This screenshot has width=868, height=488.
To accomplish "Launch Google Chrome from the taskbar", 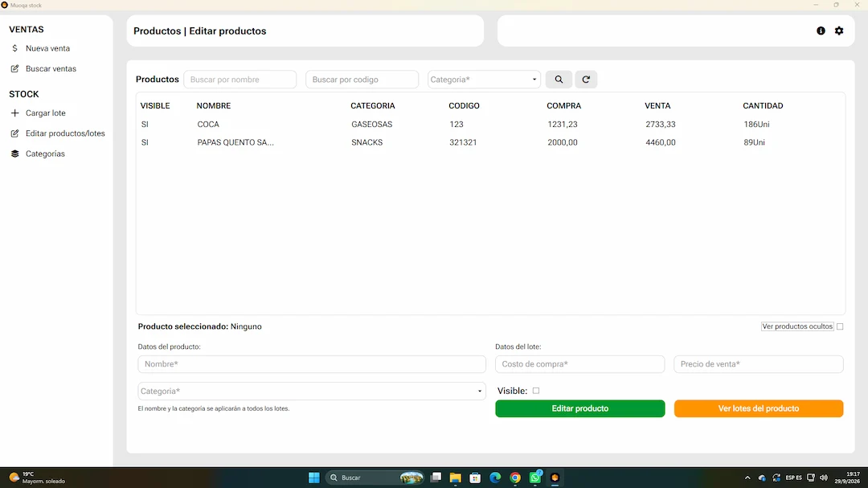I will click(x=515, y=478).
